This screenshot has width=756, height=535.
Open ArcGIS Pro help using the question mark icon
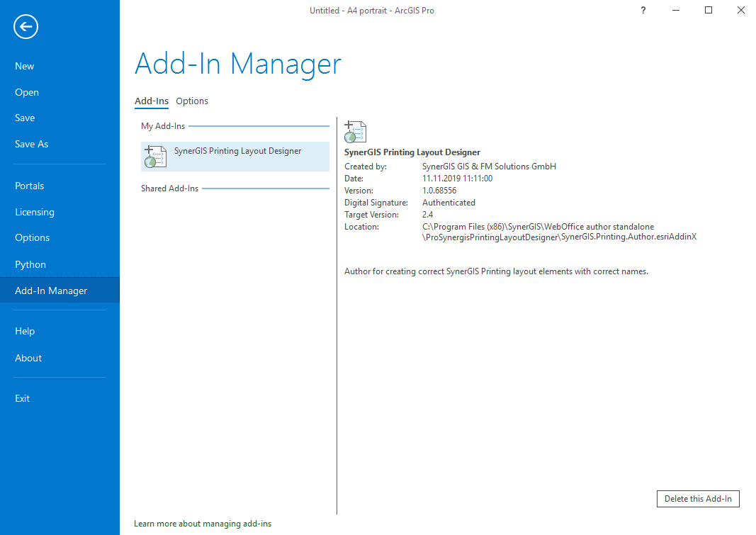tap(643, 10)
